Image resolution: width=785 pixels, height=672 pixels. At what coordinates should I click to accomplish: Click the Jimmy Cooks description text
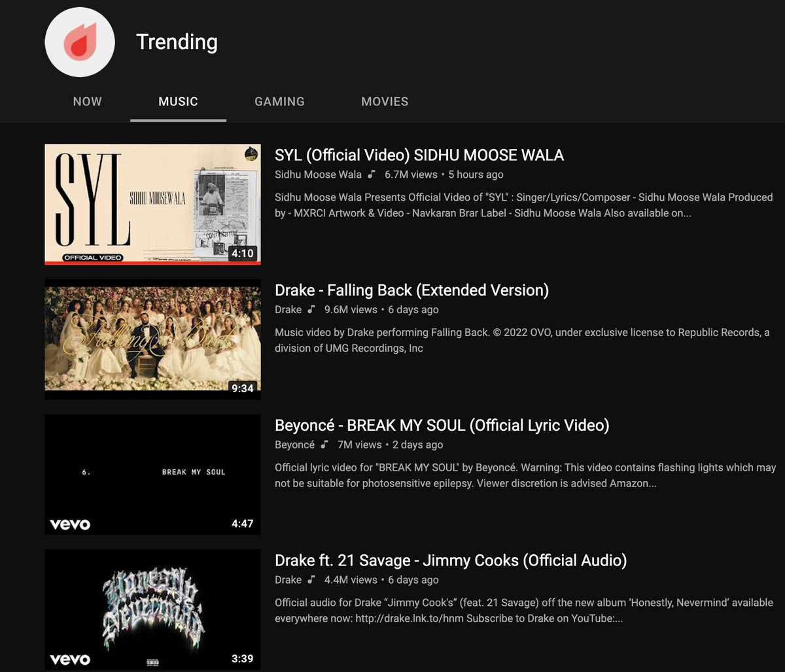523,611
